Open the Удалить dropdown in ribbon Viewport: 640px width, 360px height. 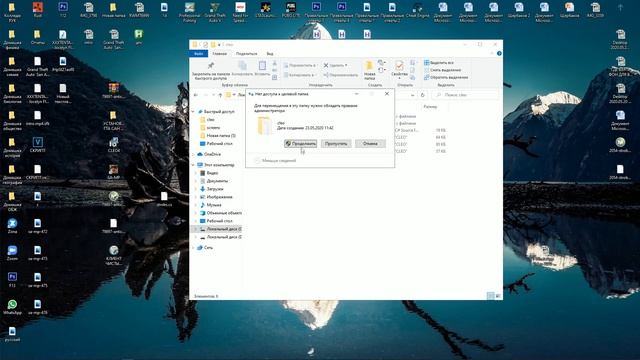pyautogui.click(x=336, y=65)
